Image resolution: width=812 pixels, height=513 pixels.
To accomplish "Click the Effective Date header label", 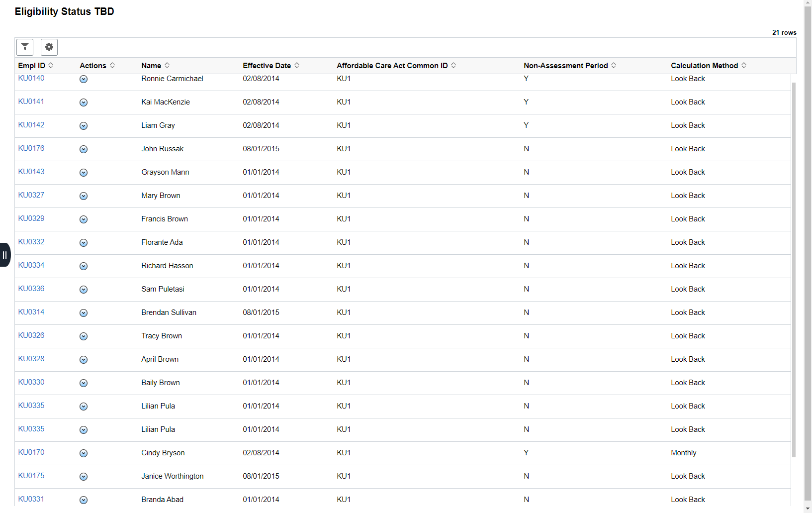I will coord(267,66).
